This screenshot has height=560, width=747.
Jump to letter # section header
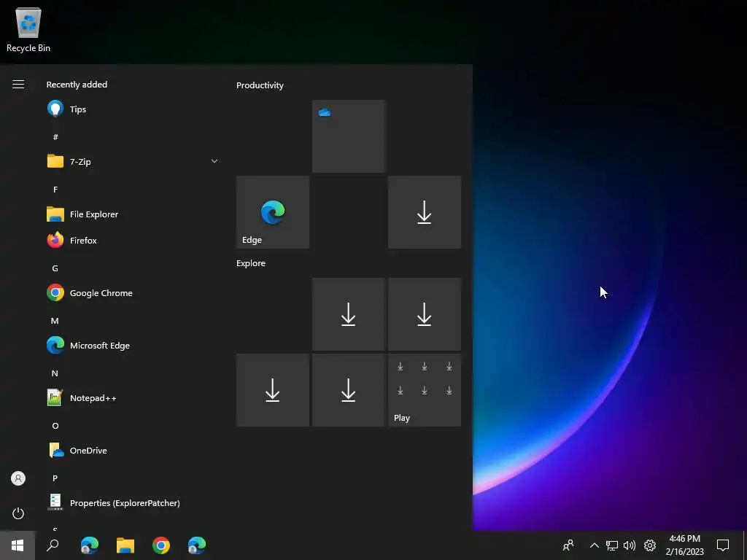coord(55,136)
